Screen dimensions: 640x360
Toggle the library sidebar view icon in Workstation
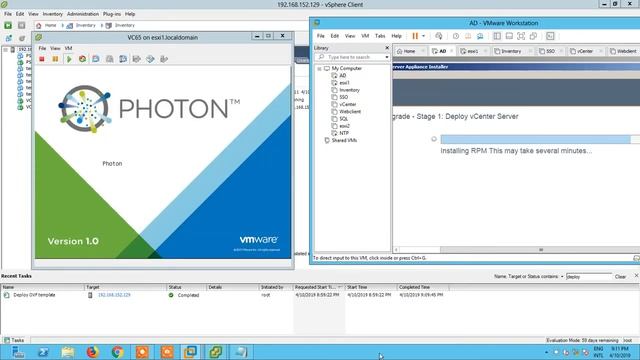497,36
